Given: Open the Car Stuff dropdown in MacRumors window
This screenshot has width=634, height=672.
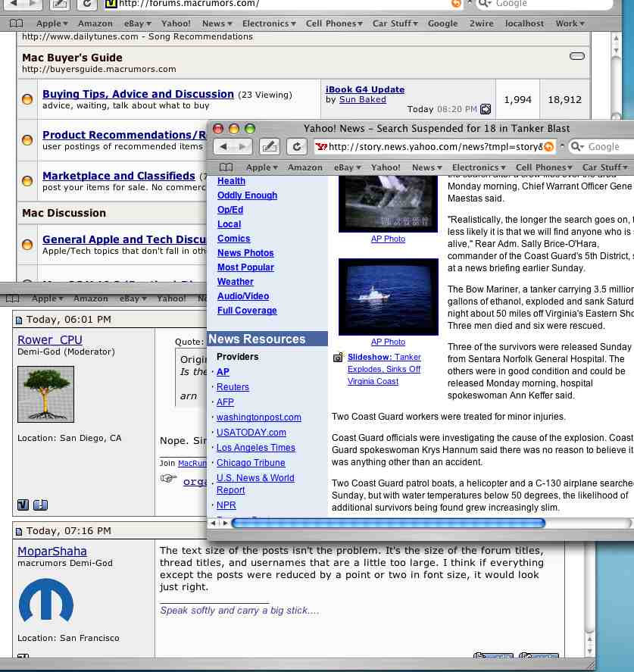Looking at the screenshot, I should tap(395, 23).
